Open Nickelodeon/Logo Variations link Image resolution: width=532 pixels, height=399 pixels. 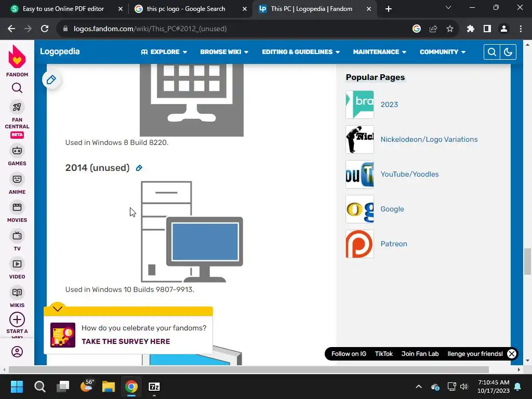(429, 139)
